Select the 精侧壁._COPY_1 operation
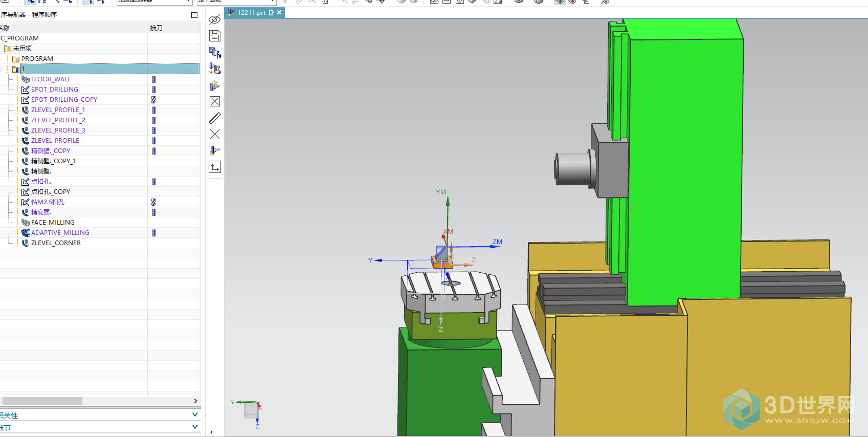This screenshot has width=868, height=437. 53,161
